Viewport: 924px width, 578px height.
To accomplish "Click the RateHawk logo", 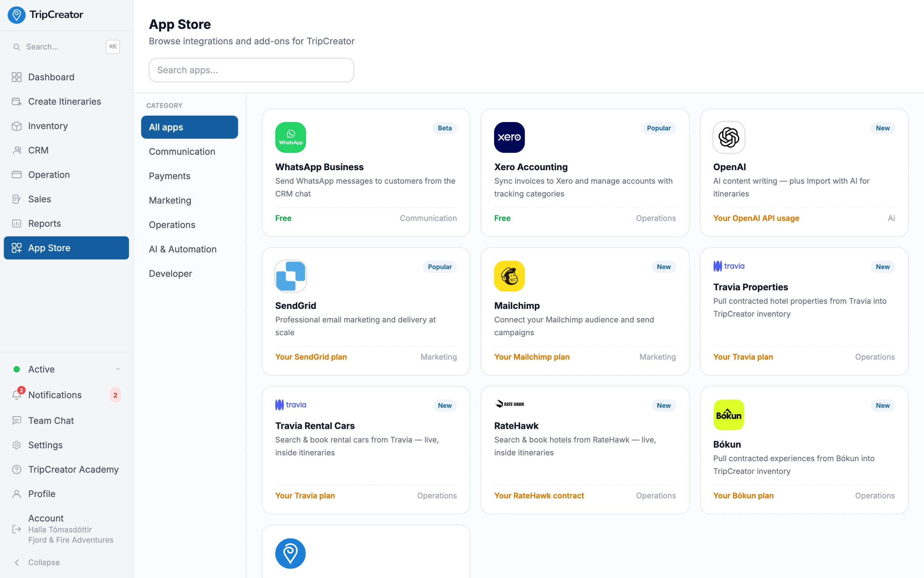I will point(509,404).
